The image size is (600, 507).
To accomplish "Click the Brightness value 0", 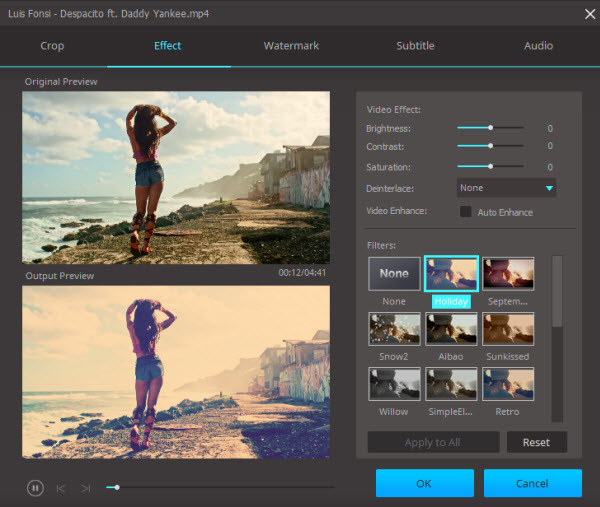I will tap(550, 129).
